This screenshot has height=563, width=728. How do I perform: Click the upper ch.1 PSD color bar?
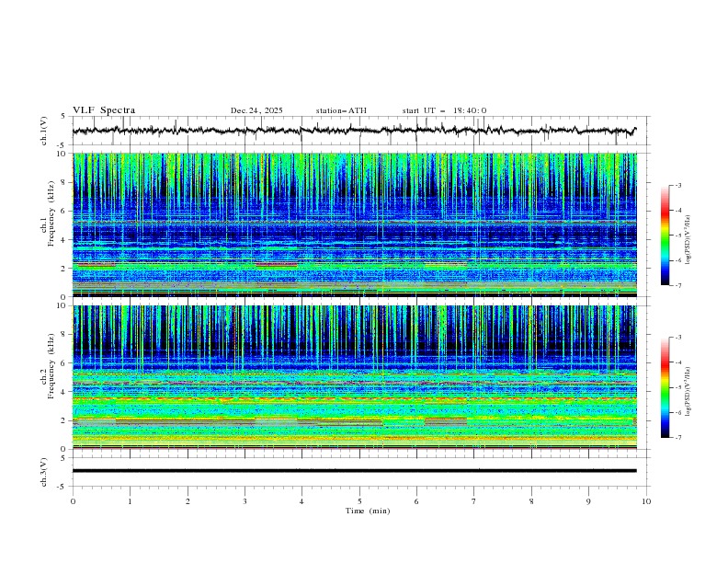pos(665,235)
